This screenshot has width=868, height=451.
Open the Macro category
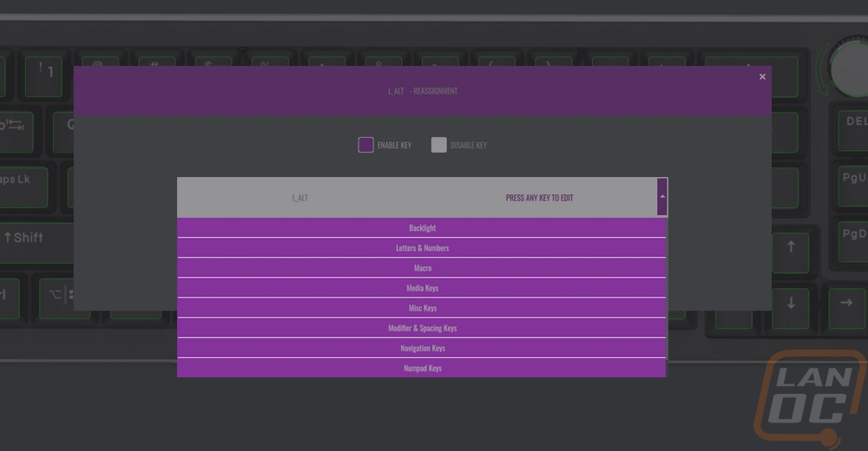click(422, 268)
